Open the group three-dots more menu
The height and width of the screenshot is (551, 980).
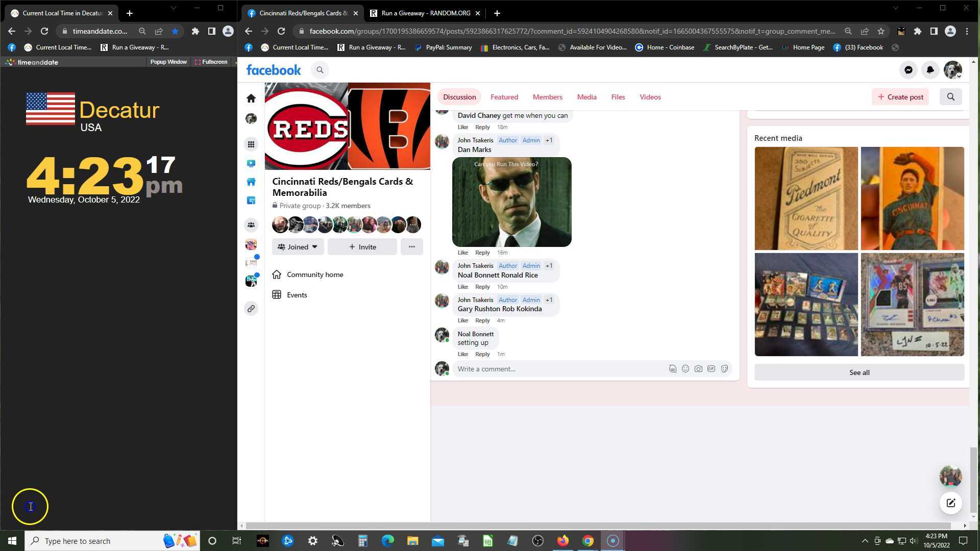(411, 247)
